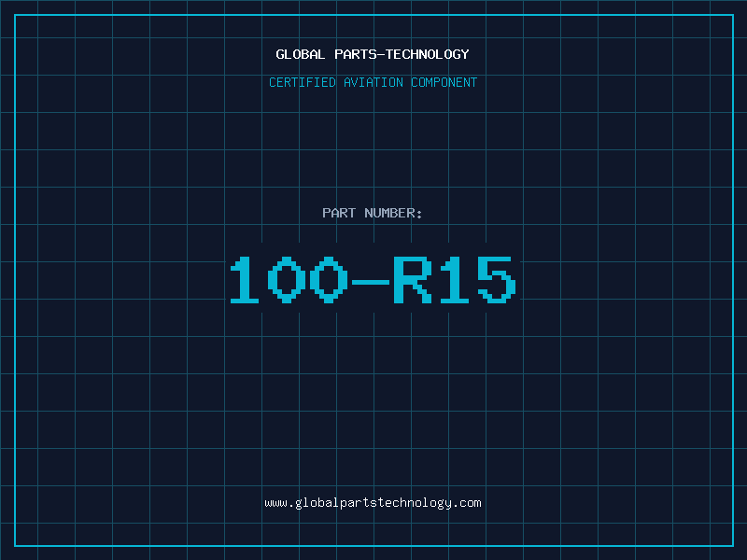Click the GLOBAL PARTS-TECHNOLOGY title
This screenshot has height=560, width=747.
point(373,54)
